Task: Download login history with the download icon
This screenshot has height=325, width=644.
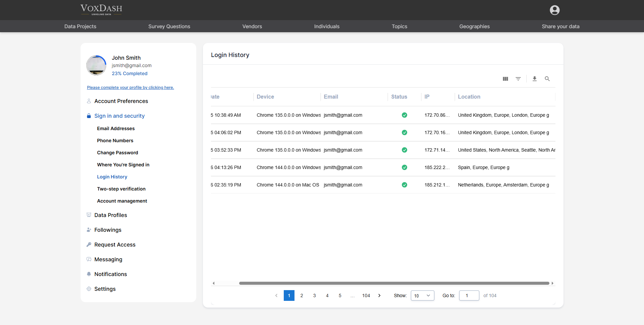Action: pos(534,79)
